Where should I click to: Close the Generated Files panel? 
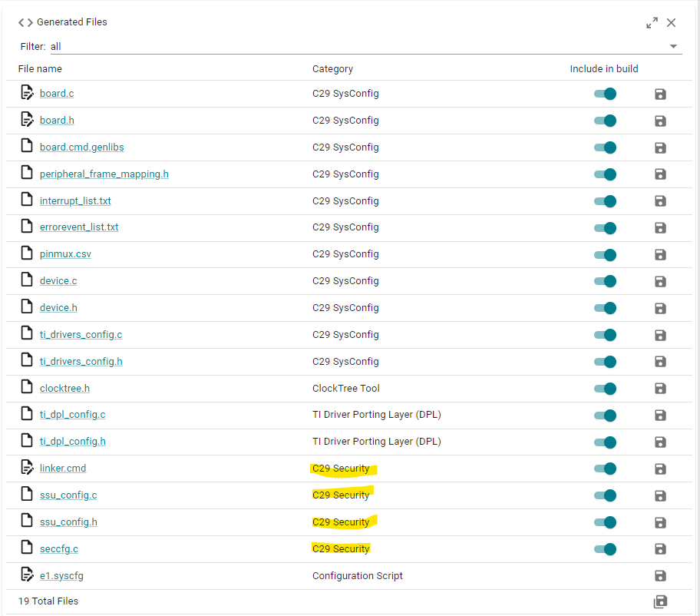point(671,23)
